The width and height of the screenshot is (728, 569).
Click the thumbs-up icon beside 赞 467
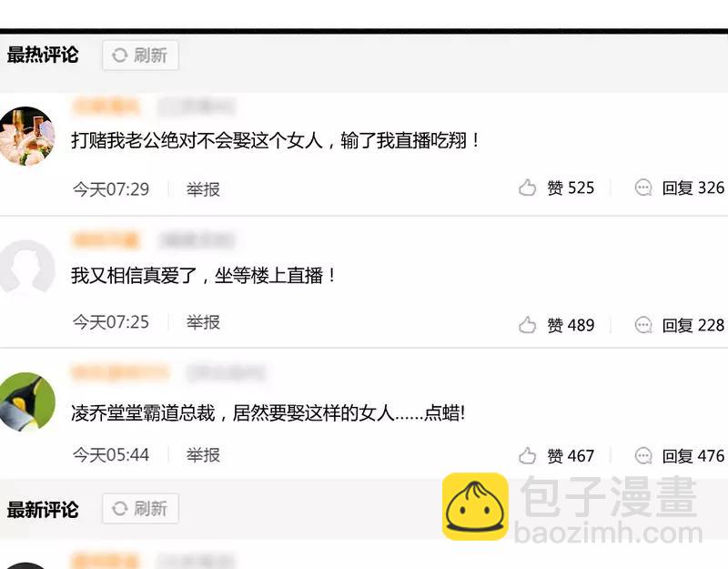click(527, 456)
